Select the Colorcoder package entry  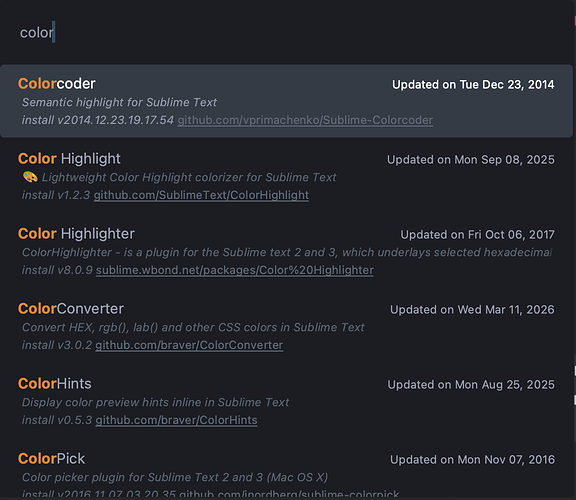click(287, 101)
